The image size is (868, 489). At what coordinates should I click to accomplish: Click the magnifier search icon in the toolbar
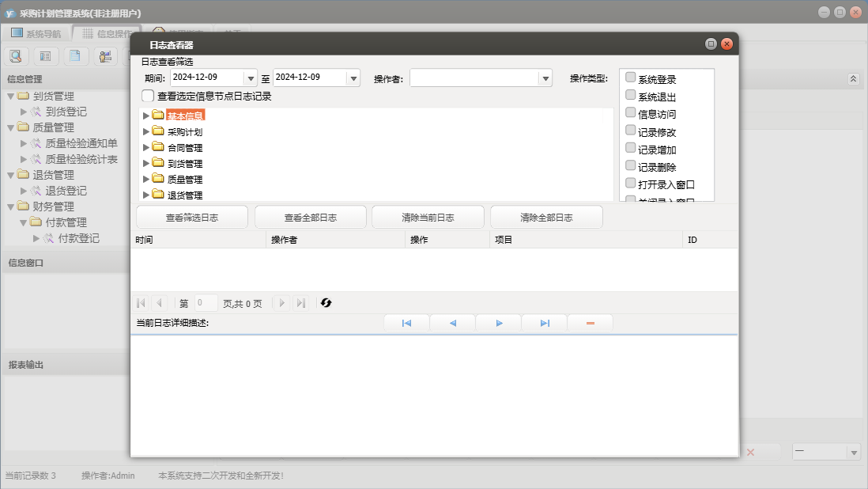(16, 56)
